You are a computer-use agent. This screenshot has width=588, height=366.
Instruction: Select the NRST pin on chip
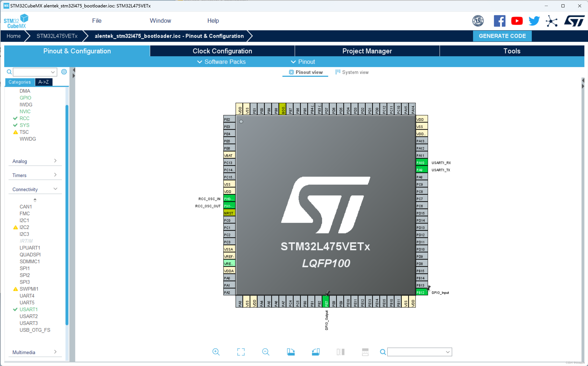(229, 213)
